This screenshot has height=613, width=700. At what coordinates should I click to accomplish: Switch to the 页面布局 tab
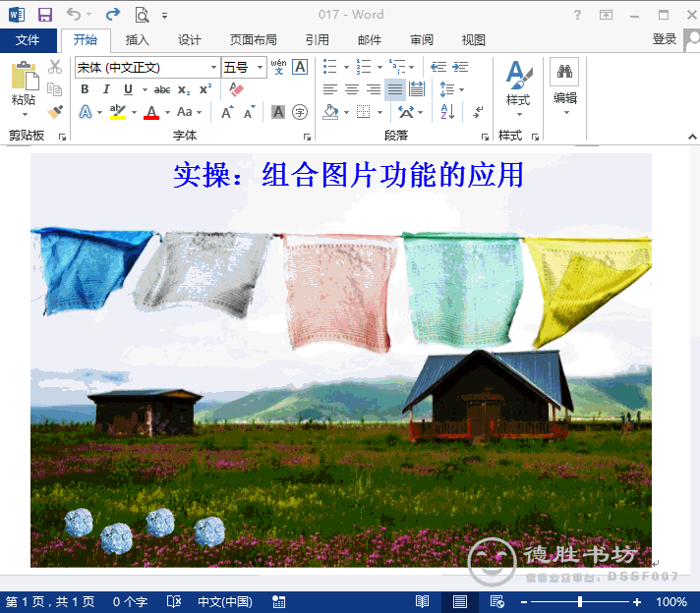pyautogui.click(x=253, y=40)
